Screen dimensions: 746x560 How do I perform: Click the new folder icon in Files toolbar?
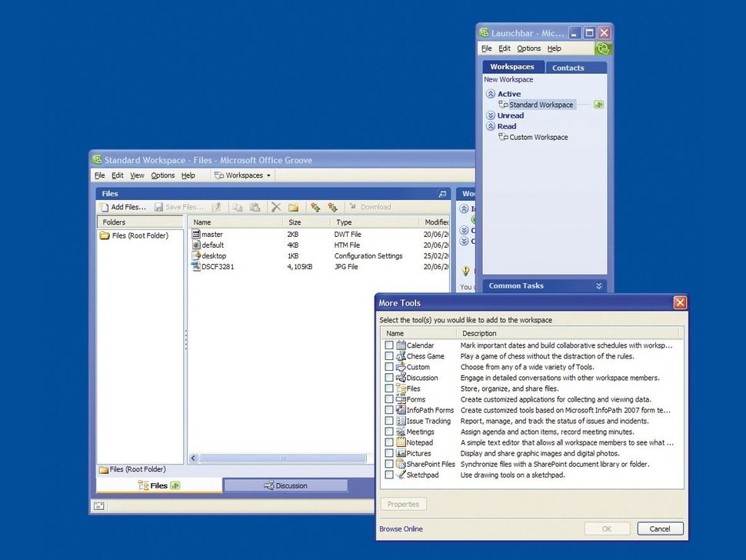(x=295, y=207)
